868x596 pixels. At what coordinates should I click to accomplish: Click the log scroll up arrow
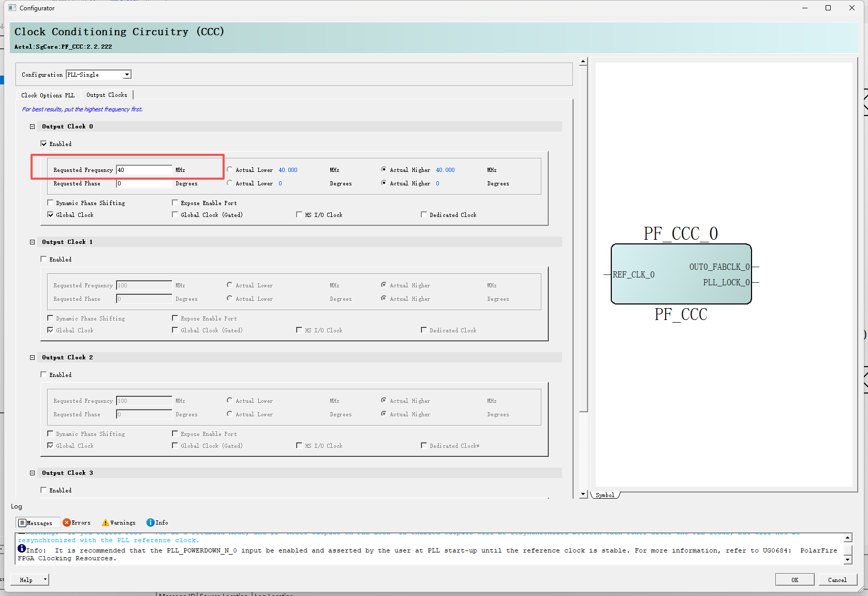pos(848,538)
